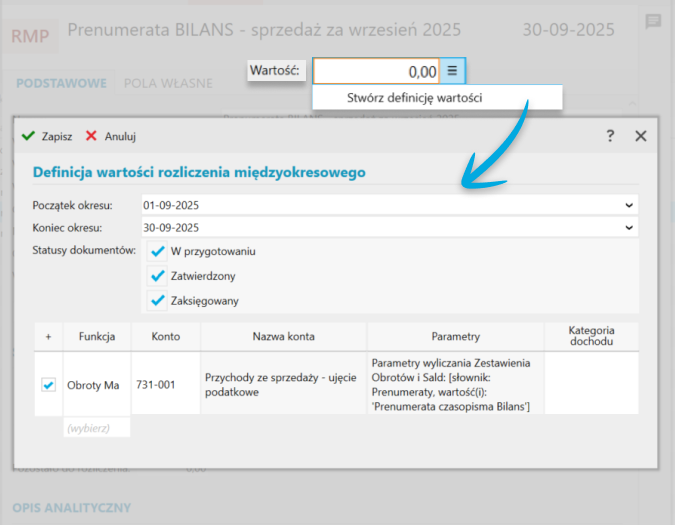
Task: Click the hamburger menu next to Wartość
Action: [x=452, y=71]
